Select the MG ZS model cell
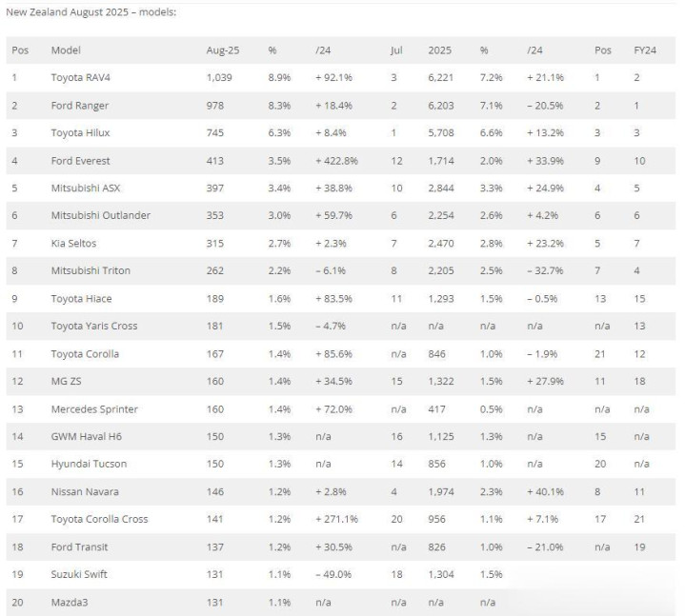This screenshot has height=616, width=685. (x=66, y=381)
